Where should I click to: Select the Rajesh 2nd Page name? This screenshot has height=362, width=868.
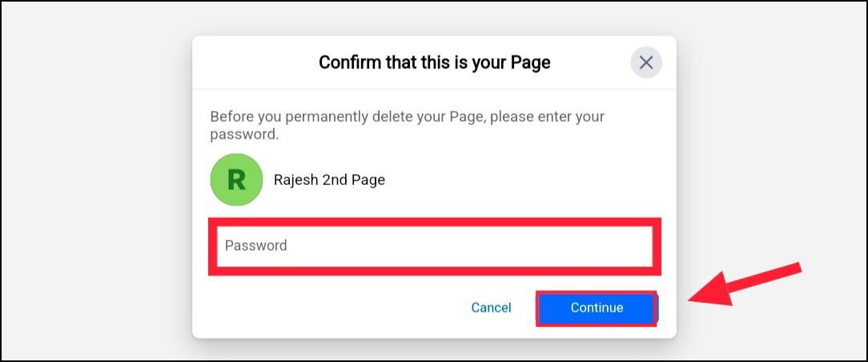pos(329,180)
